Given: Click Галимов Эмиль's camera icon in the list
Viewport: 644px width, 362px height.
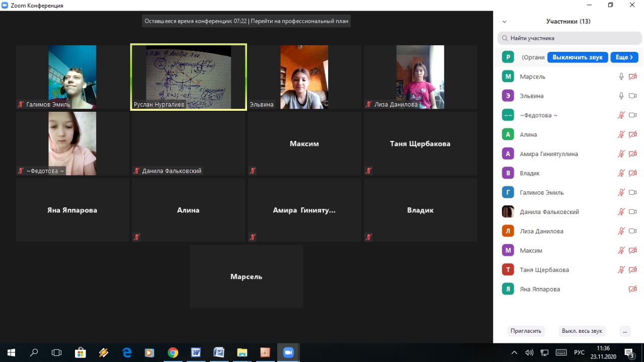Looking at the screenshot, I should (633, 192).
